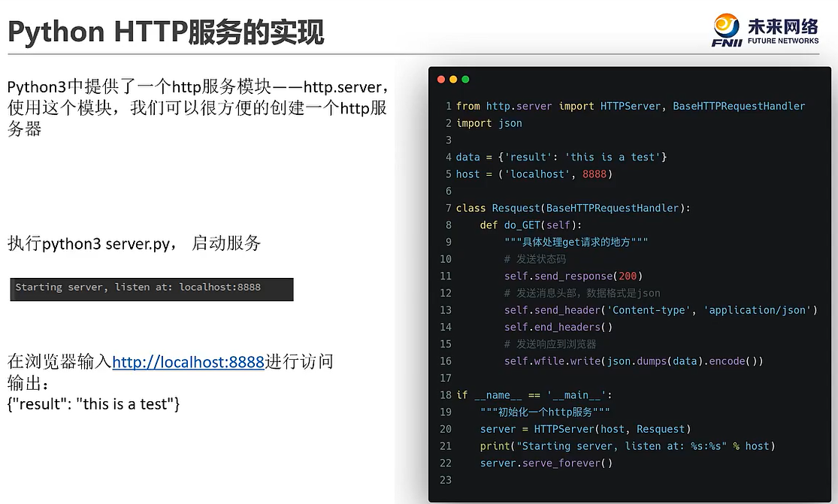
Task: Click the 'self.wfile.write(json.dumps(data).encode())' line
Action: (634, 361)
